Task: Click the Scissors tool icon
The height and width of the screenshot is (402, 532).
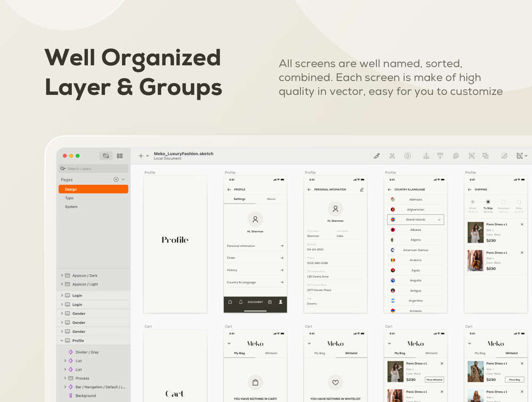Action: click(x=392, y=156)
